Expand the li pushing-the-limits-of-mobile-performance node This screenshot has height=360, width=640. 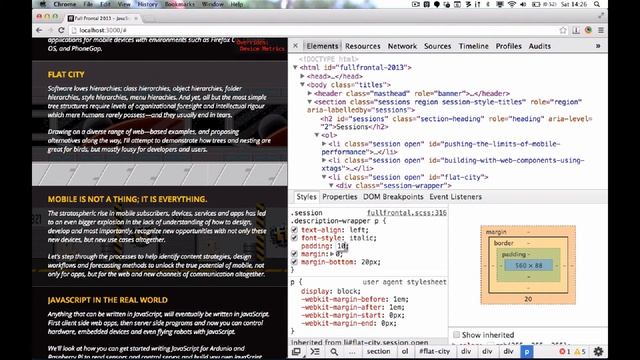point(324,144)
